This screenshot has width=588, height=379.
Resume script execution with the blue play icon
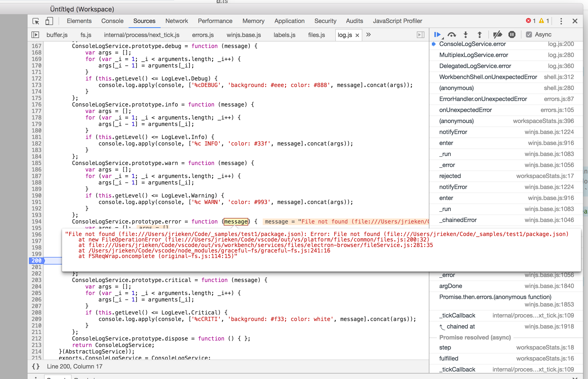[437, 34]
